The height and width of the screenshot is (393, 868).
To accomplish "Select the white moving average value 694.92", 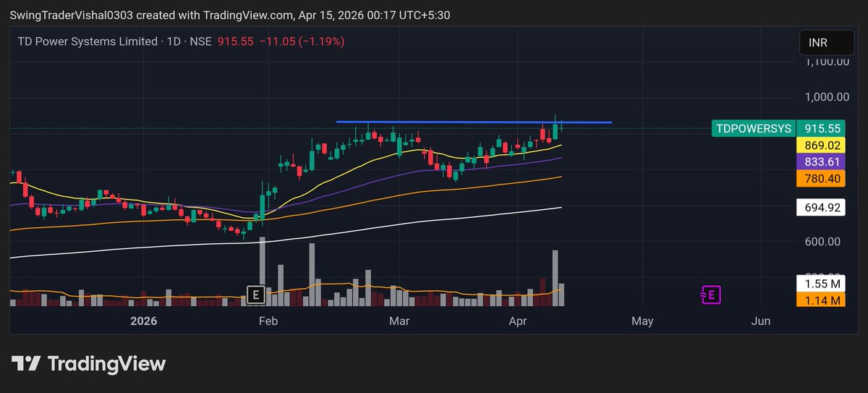I will [821, 208].
